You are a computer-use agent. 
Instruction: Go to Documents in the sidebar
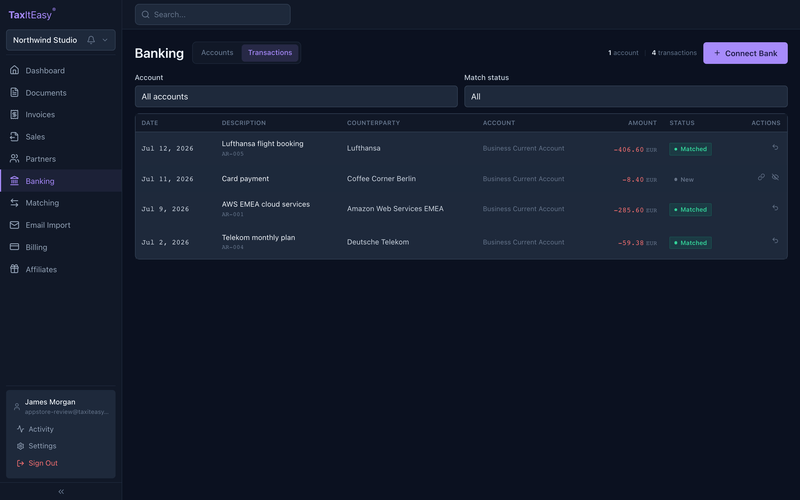pyautogui.click(x=61, y=92)
